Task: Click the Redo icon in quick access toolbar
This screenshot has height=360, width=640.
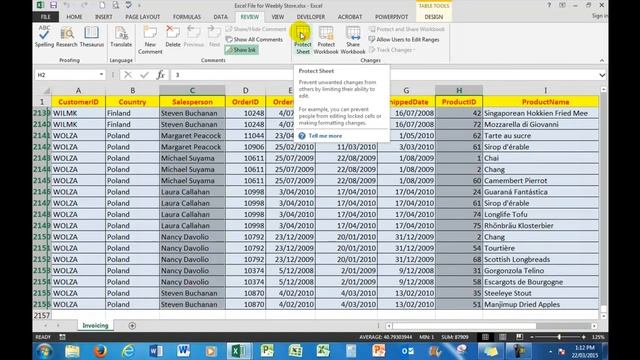Action: point(83,5)
